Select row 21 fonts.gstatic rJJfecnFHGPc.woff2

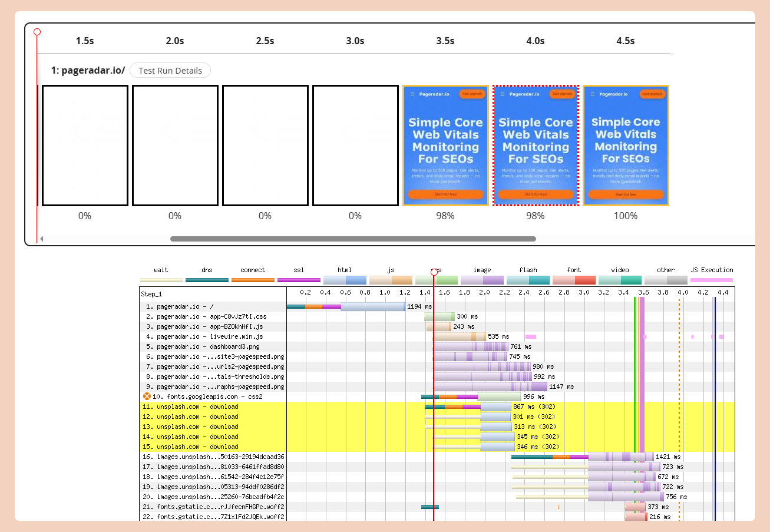click(x=437, y=507)
